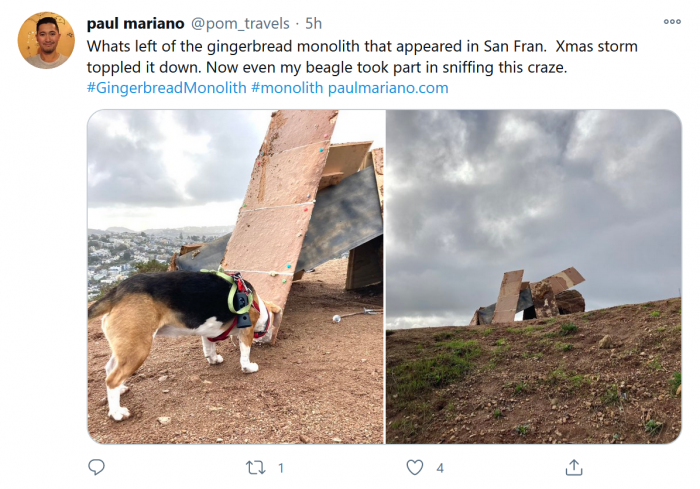
Task: Open the right photo of the hillside debris
Action: click(x=533, y=277)
